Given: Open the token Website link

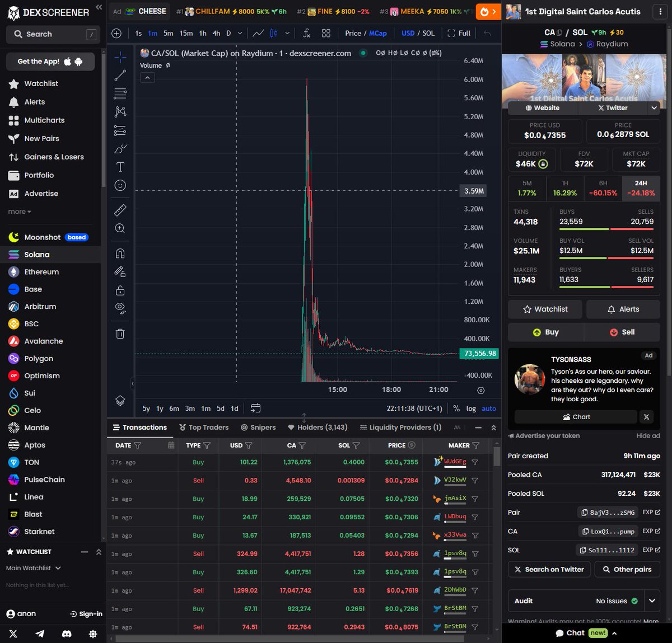Looking at the screenshot, I should pos(543,108).
